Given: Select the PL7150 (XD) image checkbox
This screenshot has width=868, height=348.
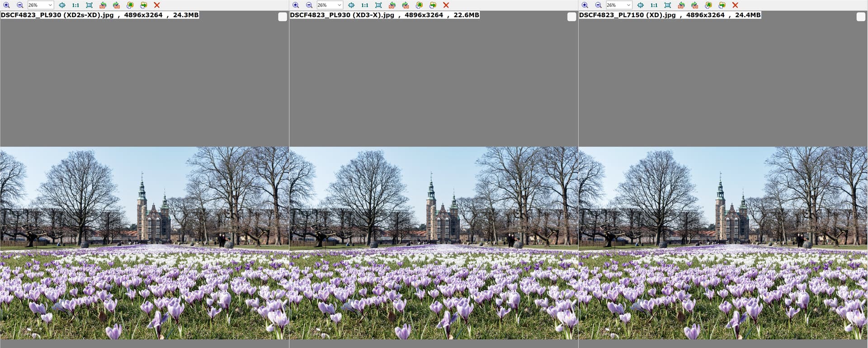Looking at the screenshot, I should tap(861, 17).
